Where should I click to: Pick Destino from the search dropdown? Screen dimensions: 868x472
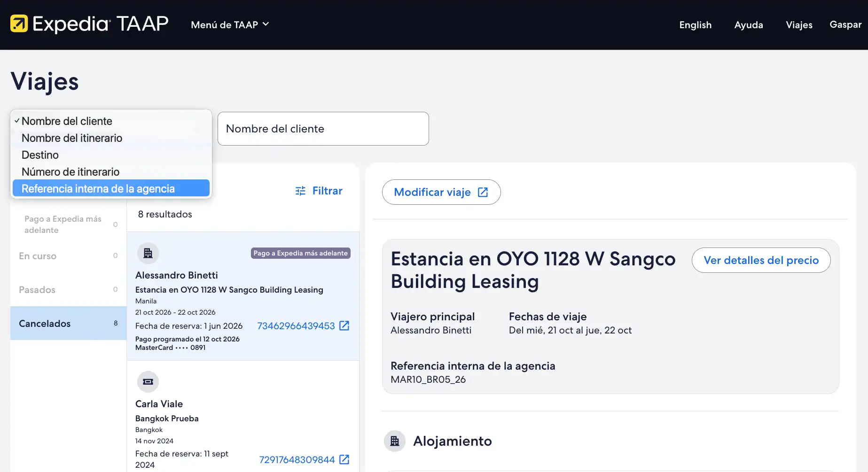coord(111,155)
